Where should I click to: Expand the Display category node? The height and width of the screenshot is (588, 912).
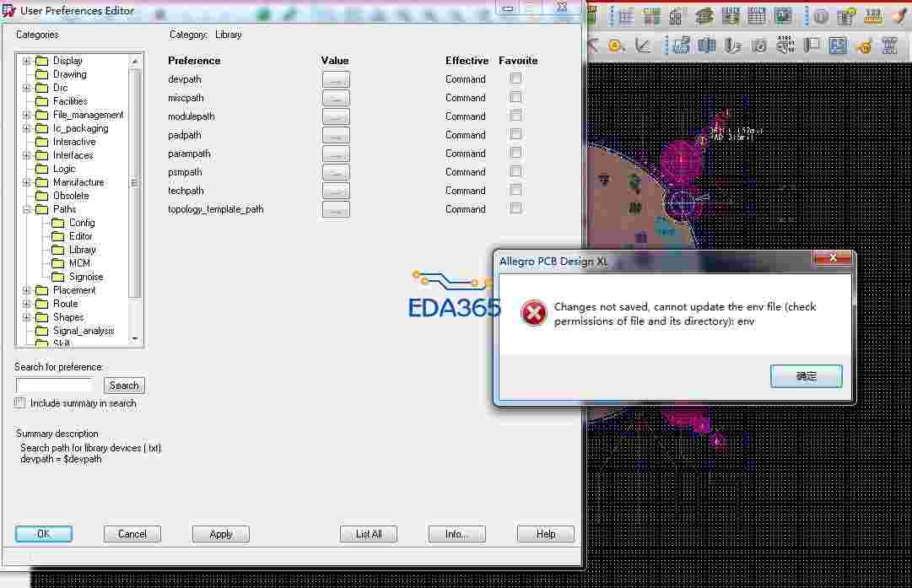pyautogui.click(x=26, y=61)
